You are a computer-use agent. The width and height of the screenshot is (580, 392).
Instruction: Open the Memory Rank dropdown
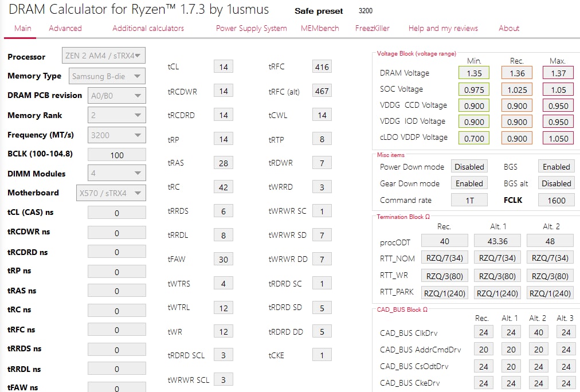(x=116, y=115)
